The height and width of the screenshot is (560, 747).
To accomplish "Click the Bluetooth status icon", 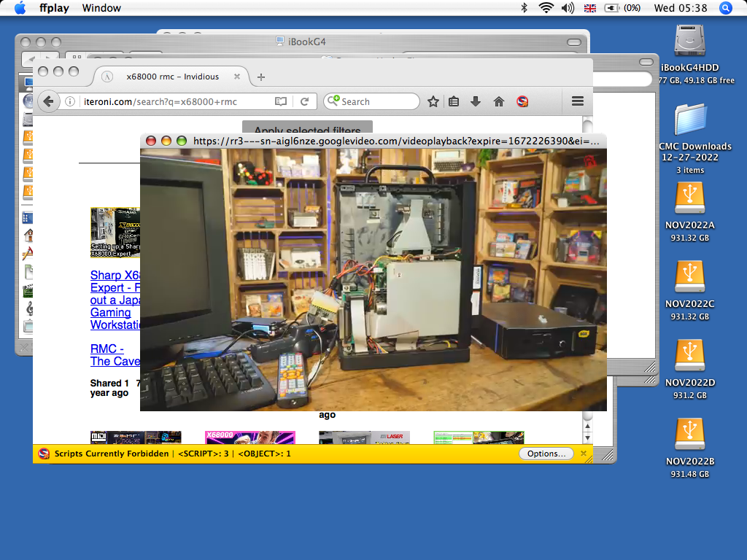I will pyautogui.click(x=524, y=7).
